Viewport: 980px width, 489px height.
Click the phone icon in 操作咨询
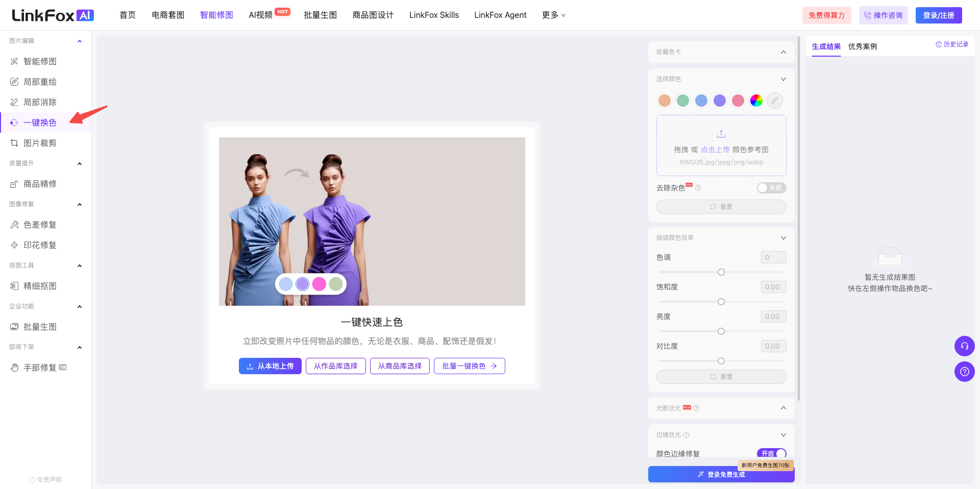tap(867, 15)
